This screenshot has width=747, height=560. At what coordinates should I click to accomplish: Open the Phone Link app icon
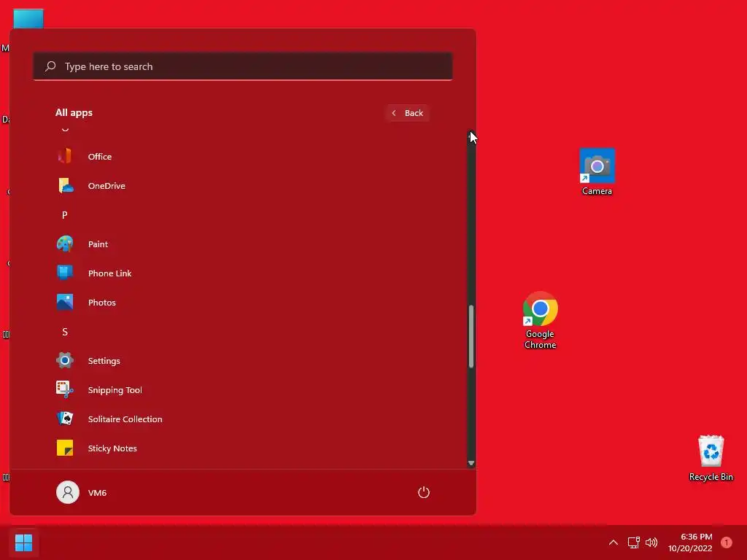[x=65, y=273]
